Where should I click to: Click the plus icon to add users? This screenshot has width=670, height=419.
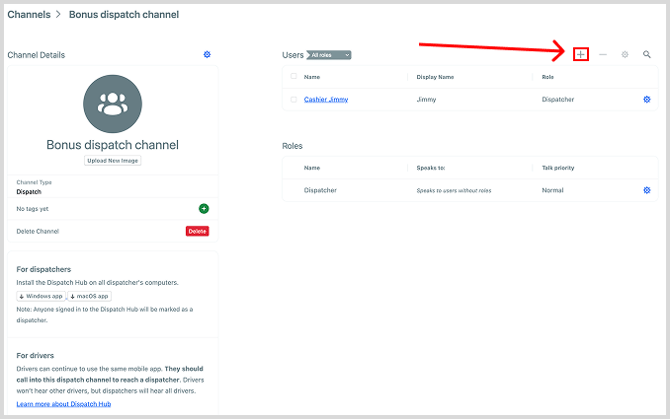point(581,54)
